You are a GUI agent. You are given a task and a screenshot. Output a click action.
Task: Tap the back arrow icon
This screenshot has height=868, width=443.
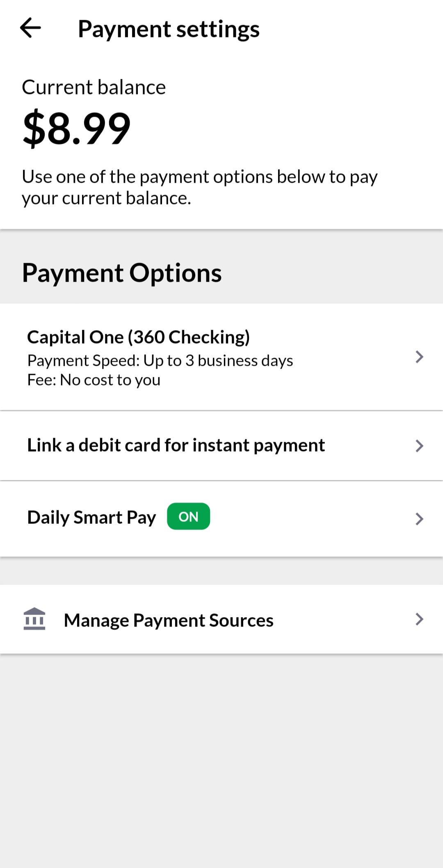(31, 28)
